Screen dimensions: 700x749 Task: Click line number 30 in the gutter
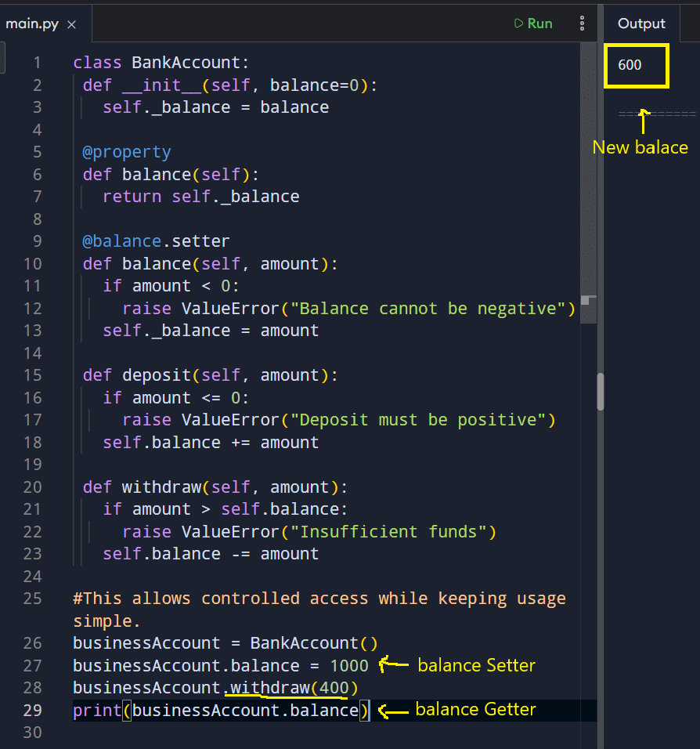[x=33, y=732]
